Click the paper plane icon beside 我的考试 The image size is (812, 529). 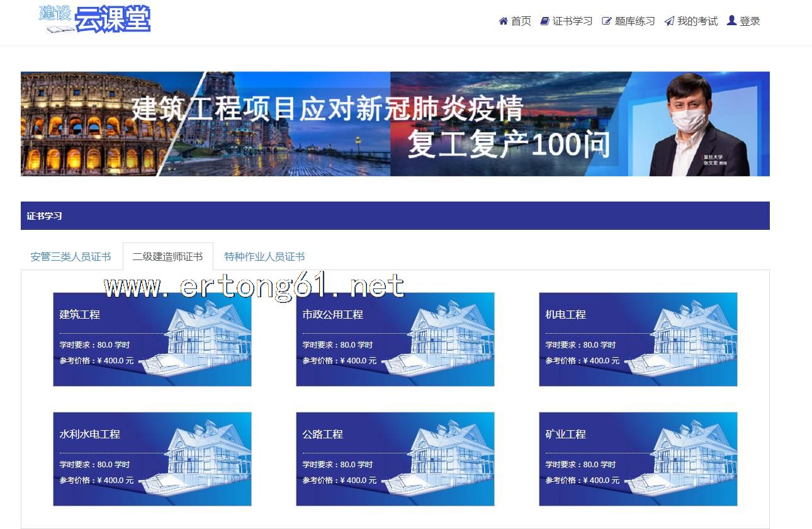[669, 21]
